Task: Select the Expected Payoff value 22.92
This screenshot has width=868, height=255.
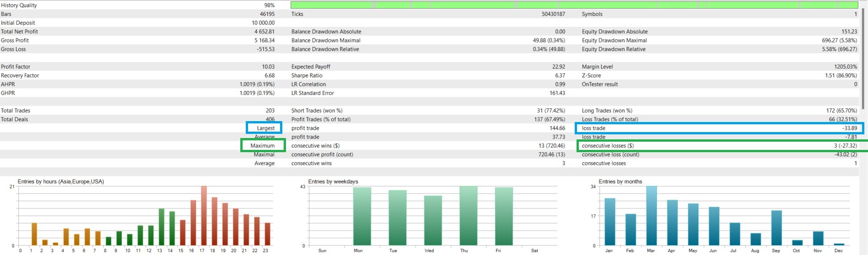Action: (559, 67)
